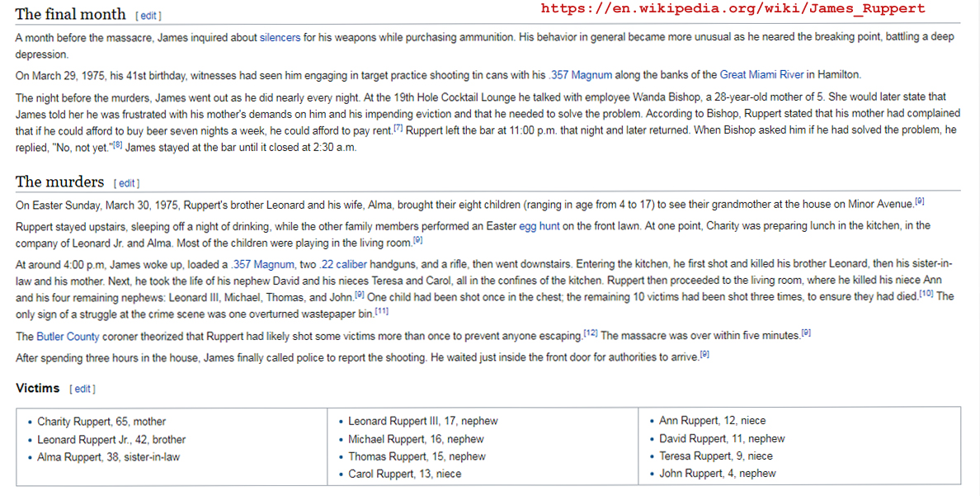Edit the Victims section
This screenshot has height=496, width=980.
click(x=82, y=389)
